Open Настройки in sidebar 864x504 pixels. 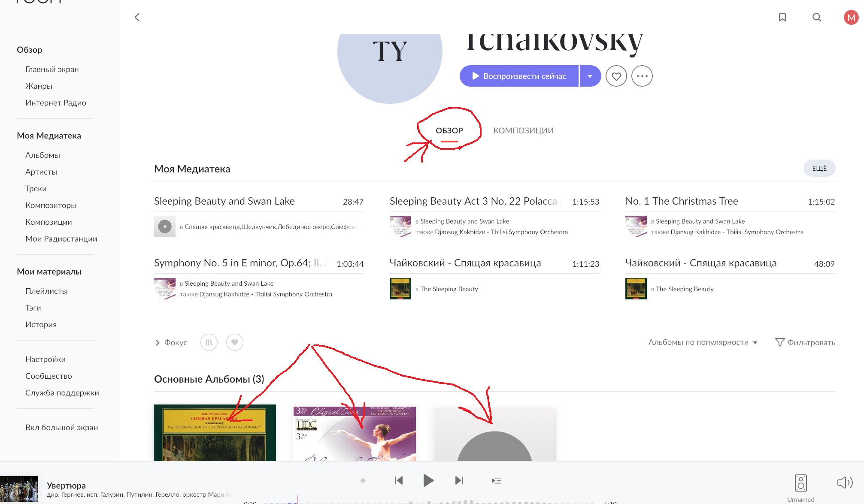pyautogui.click(x=45, y=359)
